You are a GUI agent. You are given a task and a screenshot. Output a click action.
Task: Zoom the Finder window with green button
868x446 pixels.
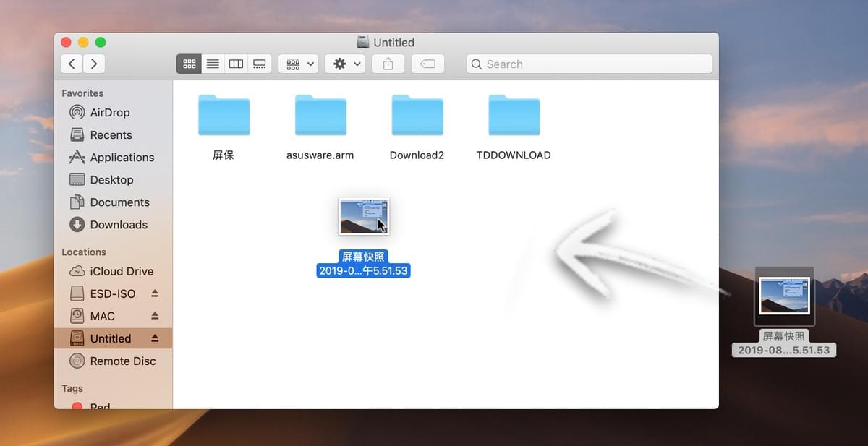click(x=101, y=43)
